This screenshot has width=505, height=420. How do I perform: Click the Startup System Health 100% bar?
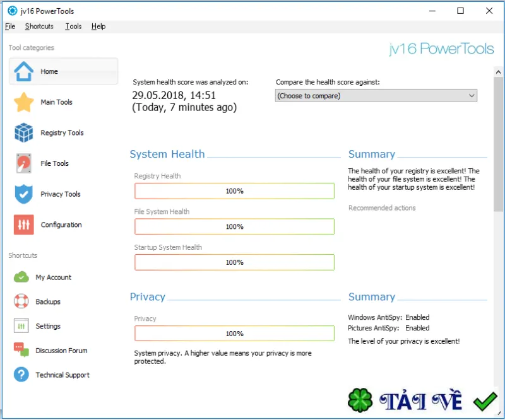(234, 262)
